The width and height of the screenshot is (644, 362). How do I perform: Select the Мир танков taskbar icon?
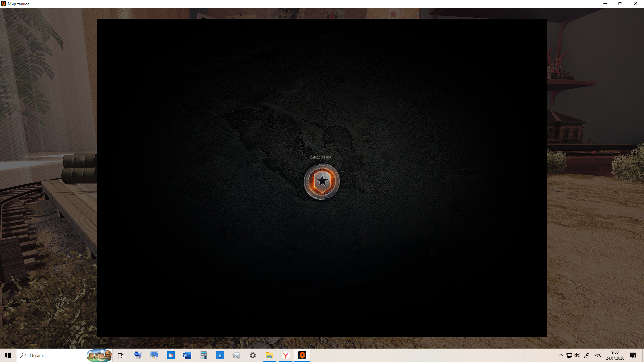pyautogui.click(x=302, y=355)
